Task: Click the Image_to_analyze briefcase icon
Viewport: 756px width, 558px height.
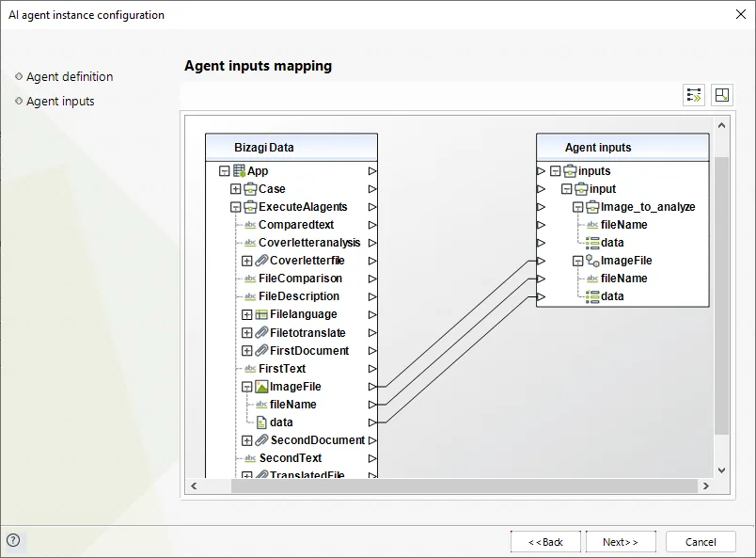Action: pyautogui.click(x=592, y=207)
